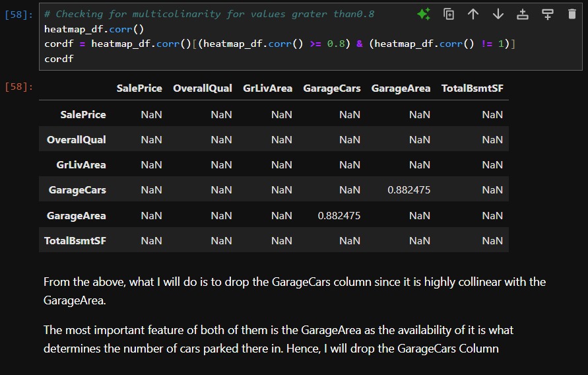Insert a cell above with toolbar icon

(x=523, y=15)
